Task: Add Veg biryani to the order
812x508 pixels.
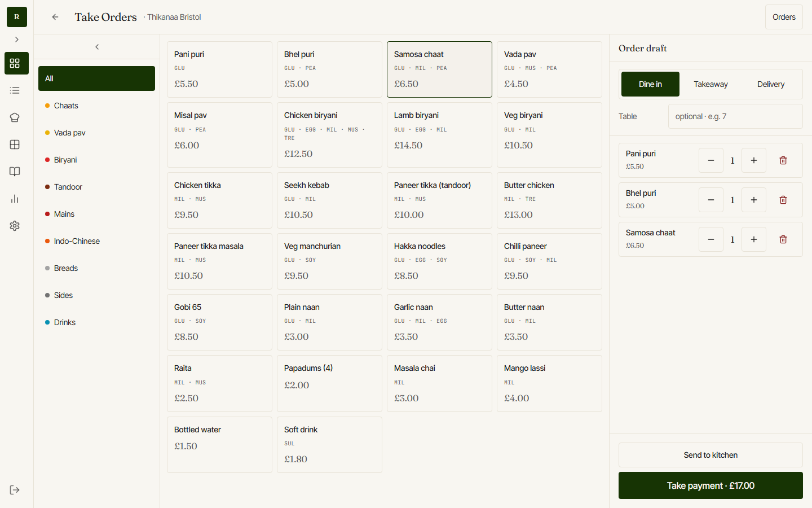Action: [x=549, y=135]
